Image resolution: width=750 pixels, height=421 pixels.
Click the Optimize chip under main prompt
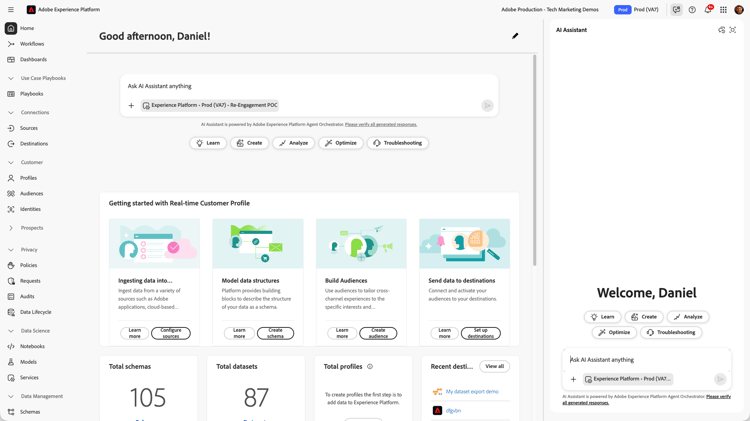point(341,143)
